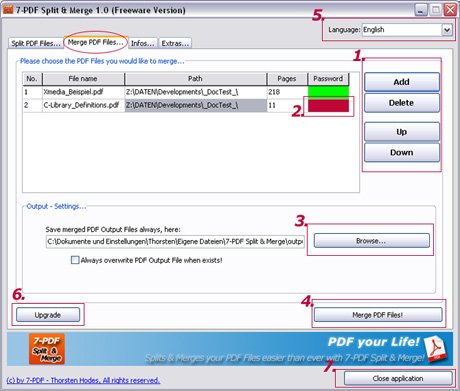The height and width of the screenshot is (391, 460).
Task: Click green password status of Xmedia_Beispiel.pdf
Action: (x=328, y=92)
